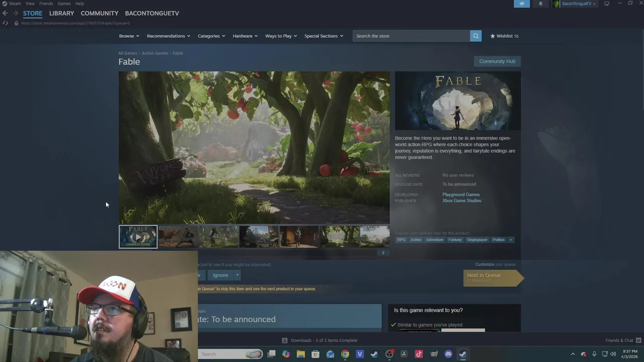The image size is (644, 362).
Task: Click in the Search the store field
Action: (411, 36)
